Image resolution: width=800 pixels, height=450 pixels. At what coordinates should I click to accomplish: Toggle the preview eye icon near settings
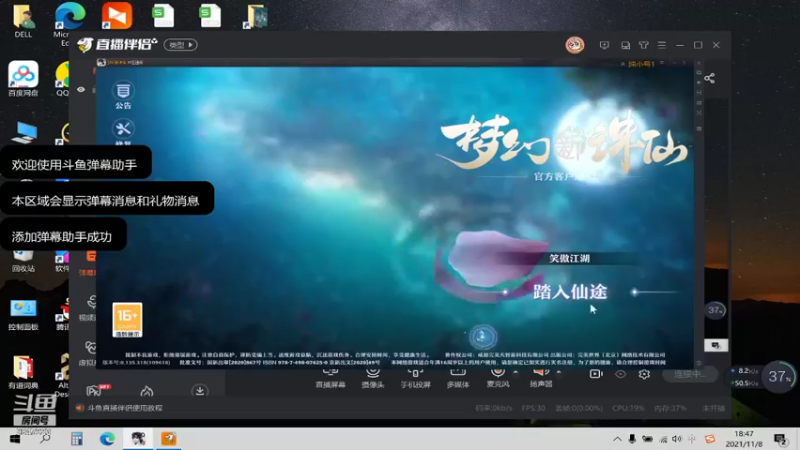point(620,374)
